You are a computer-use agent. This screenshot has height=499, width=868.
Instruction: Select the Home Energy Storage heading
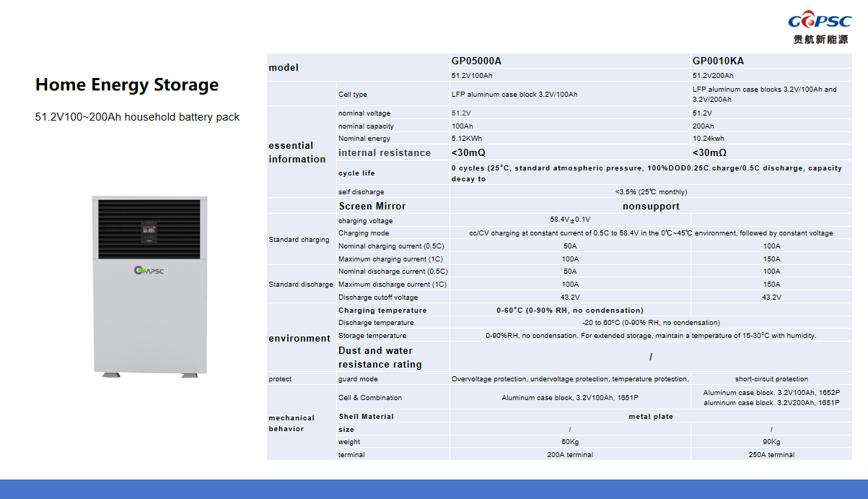pos(127,85)
